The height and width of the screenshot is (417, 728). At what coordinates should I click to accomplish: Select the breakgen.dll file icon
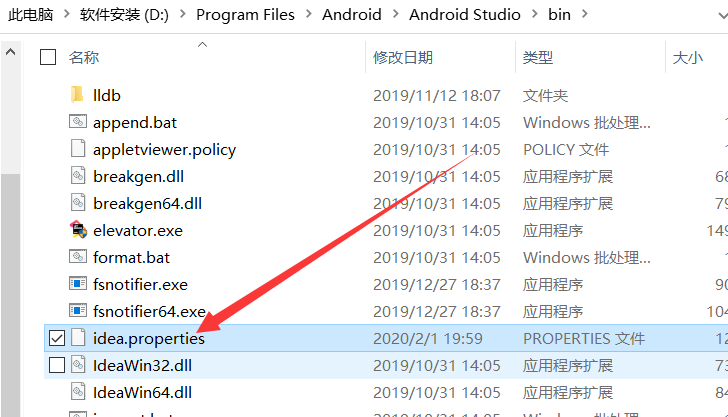[x=78, y=176]
